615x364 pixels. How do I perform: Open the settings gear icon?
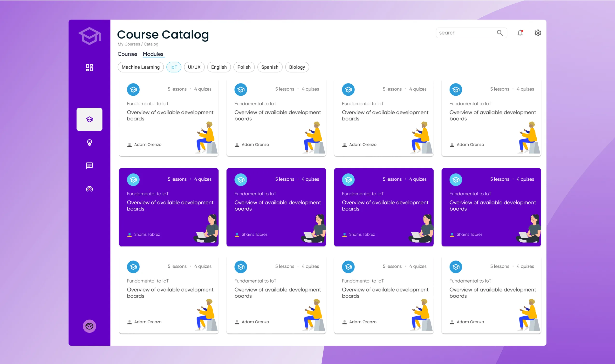tap(538, 33)
